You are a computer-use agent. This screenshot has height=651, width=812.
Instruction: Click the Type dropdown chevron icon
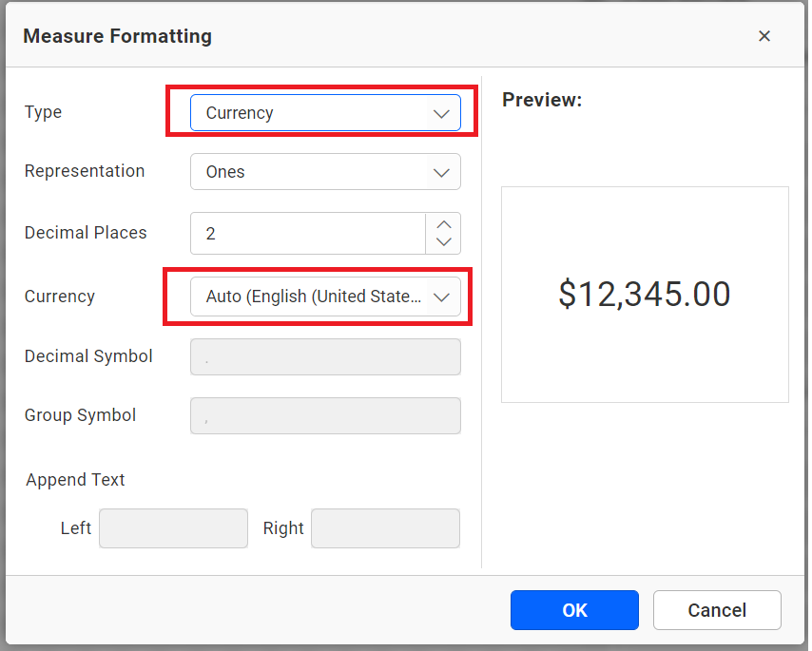[x=441, y=112]
